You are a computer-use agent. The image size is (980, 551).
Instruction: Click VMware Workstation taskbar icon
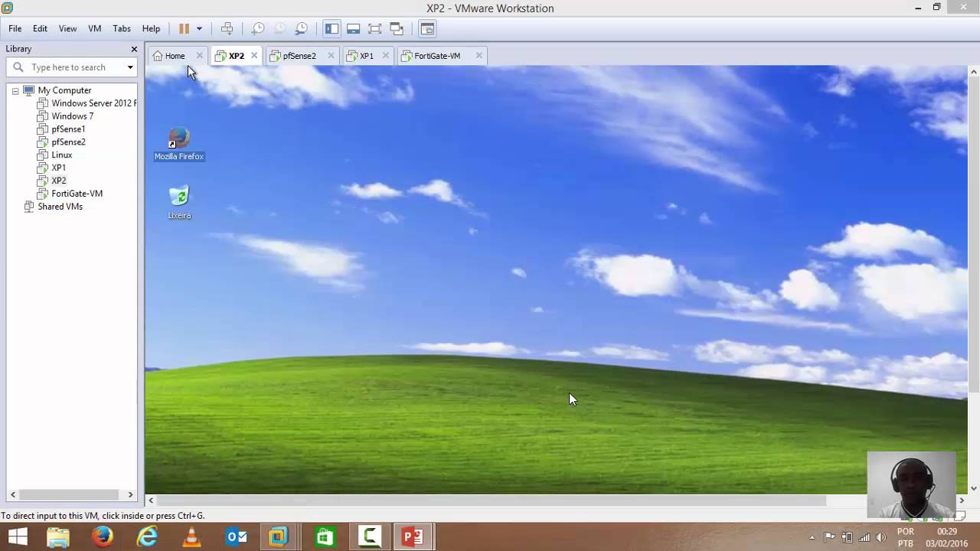click(x=279, y=537)
